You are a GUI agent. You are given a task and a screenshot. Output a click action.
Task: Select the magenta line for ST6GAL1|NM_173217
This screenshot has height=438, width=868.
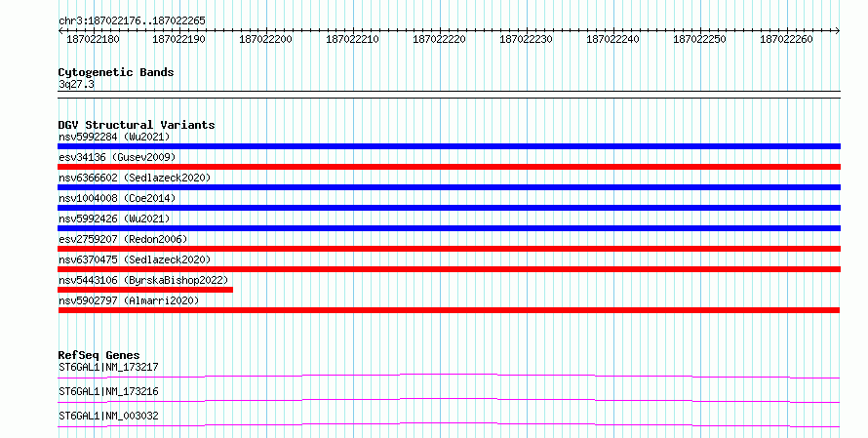coord(449,376)
